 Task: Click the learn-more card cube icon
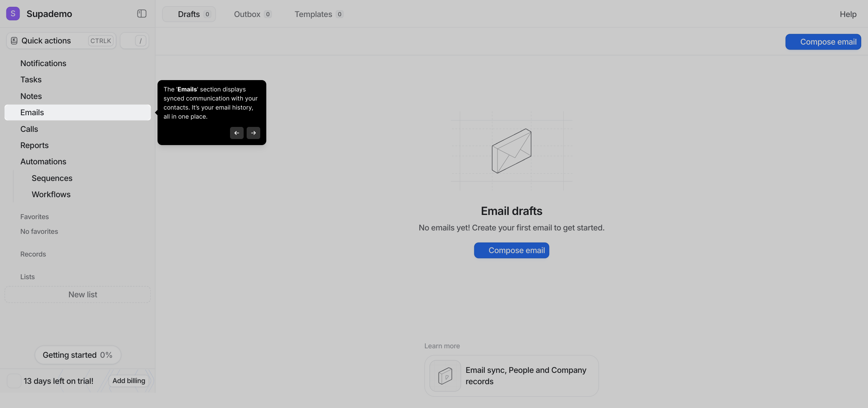coord(445,376)
